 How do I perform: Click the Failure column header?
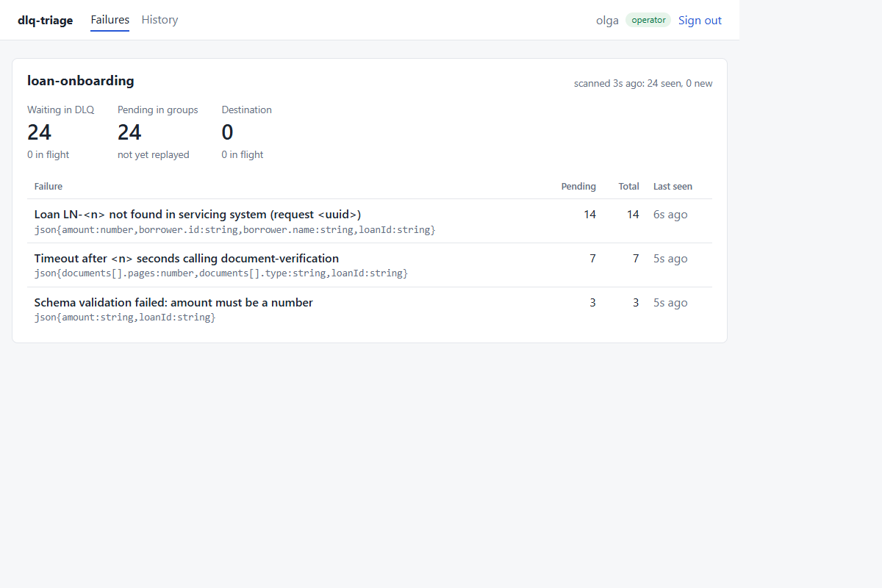(49, 186)
